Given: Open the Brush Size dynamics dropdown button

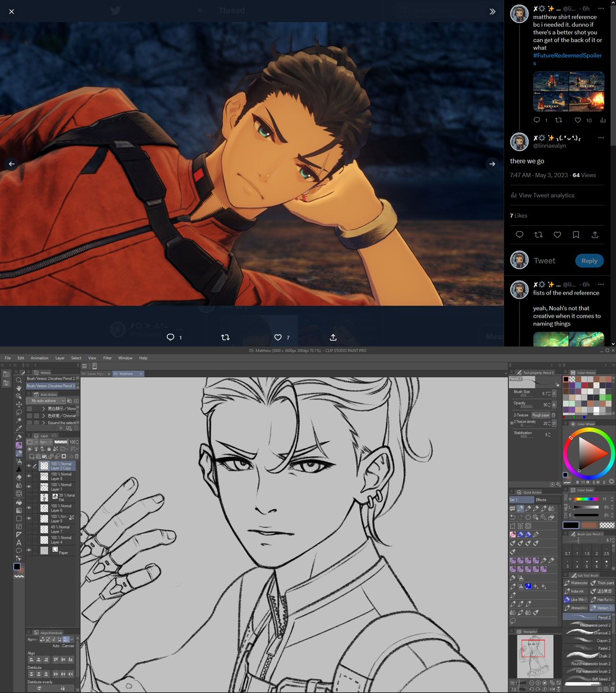Looking at the screenshot, I should click(x=555, y=393).
